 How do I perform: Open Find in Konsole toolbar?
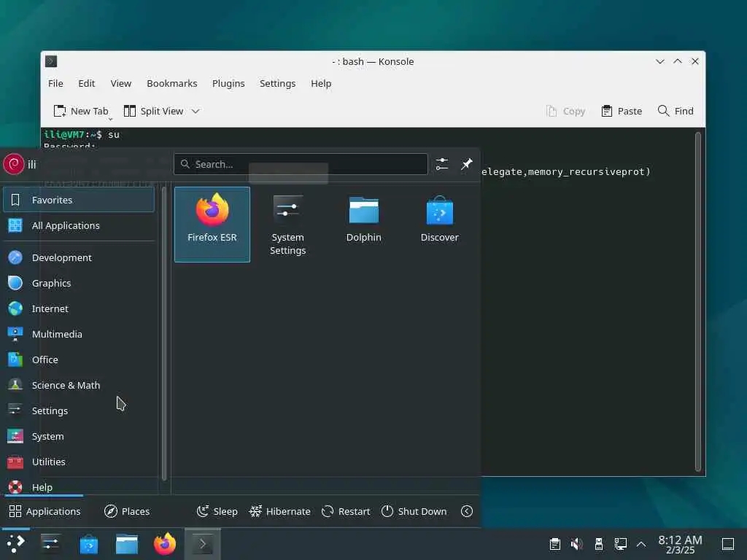click(676, 112)
